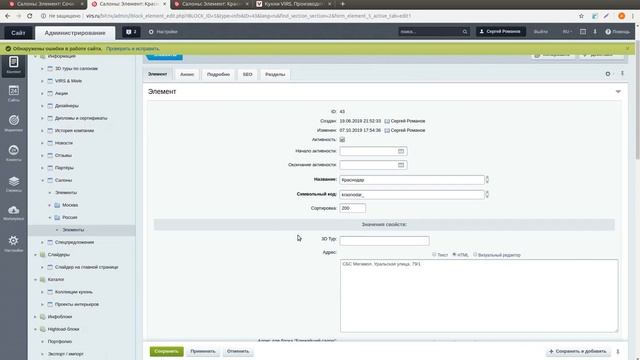
Task: Click the browser profile avatar icon
Action: [x=621, y=16]
